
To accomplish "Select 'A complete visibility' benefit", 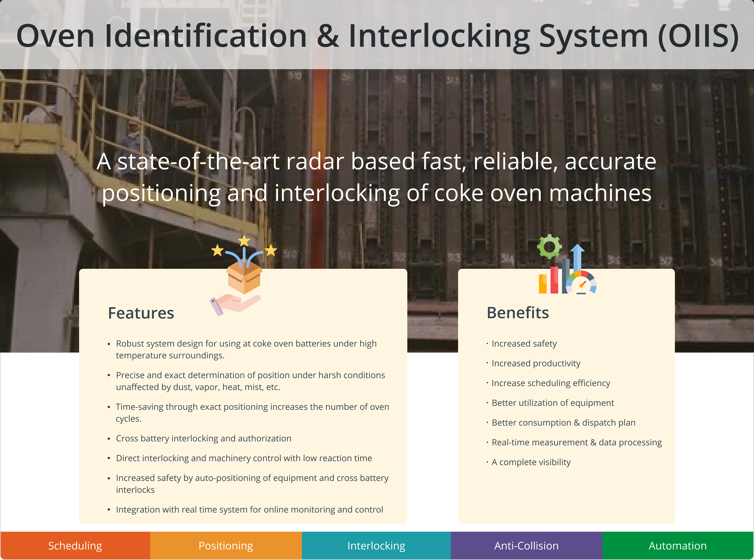I will coord(531,462).
